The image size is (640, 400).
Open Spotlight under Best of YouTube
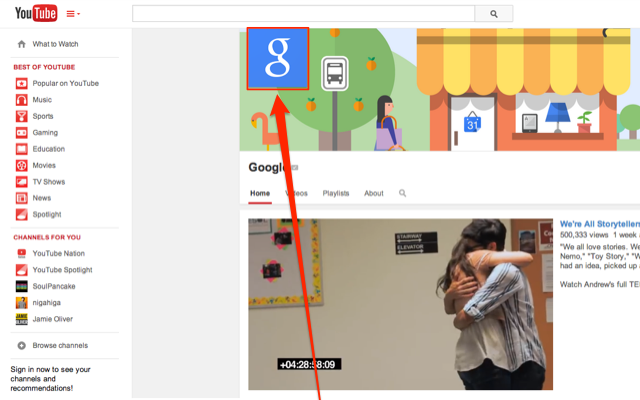47,214
